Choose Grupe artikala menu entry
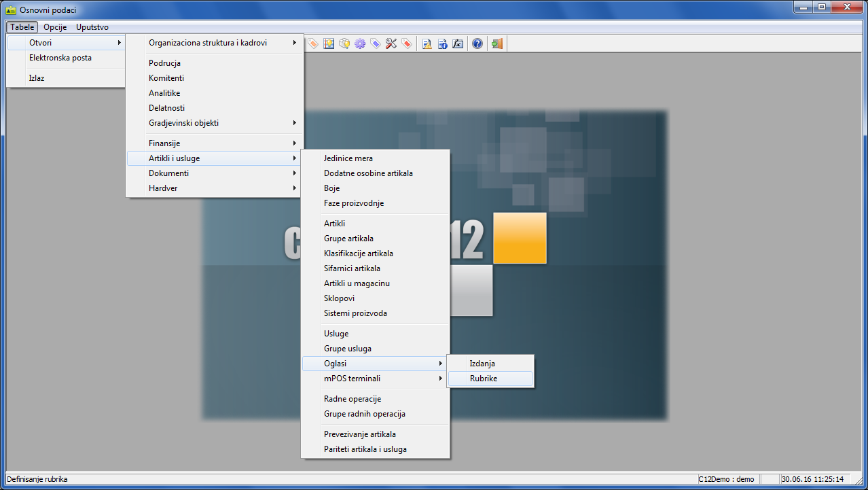 coord(348,239)
